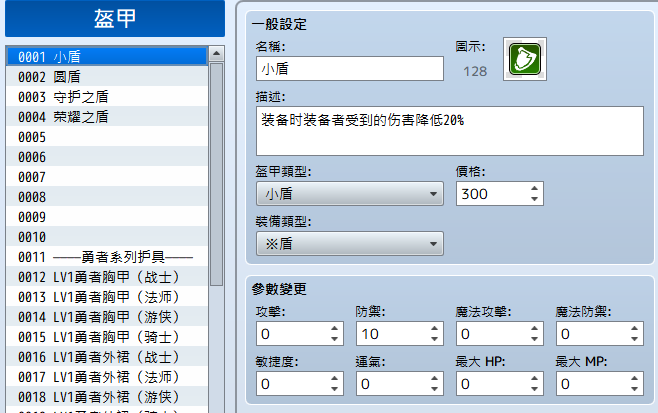Select 0018 LV1勇者外裙（游侠）

pos(107,397)
